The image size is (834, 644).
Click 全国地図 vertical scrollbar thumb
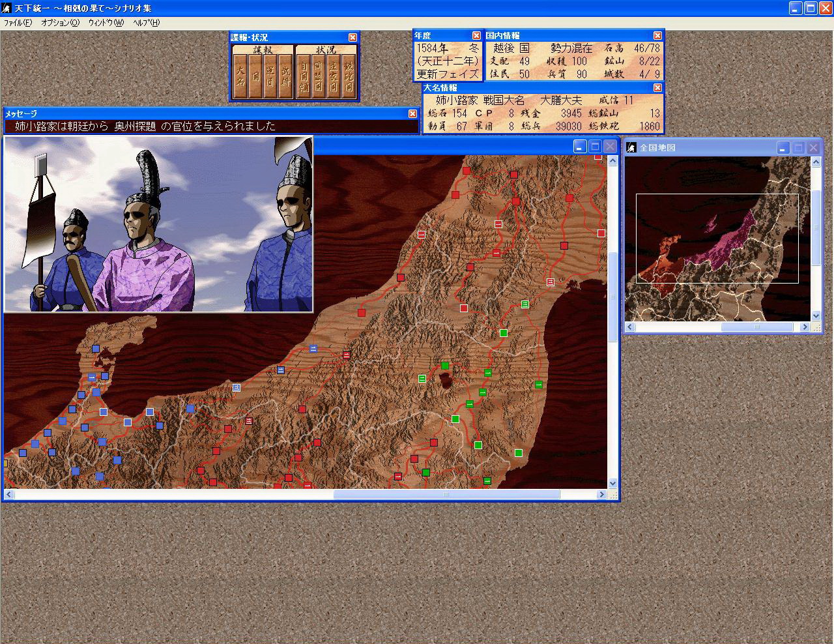pos(816,227)
